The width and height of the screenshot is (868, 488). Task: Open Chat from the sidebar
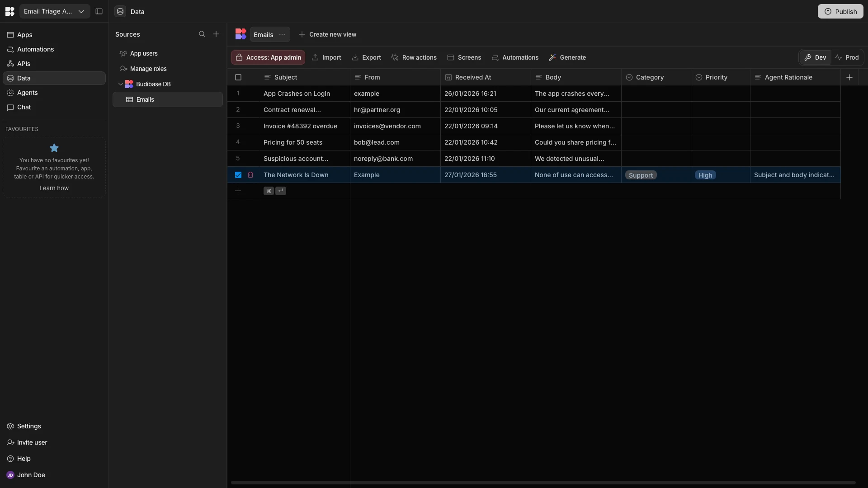[x=23, y=107]
